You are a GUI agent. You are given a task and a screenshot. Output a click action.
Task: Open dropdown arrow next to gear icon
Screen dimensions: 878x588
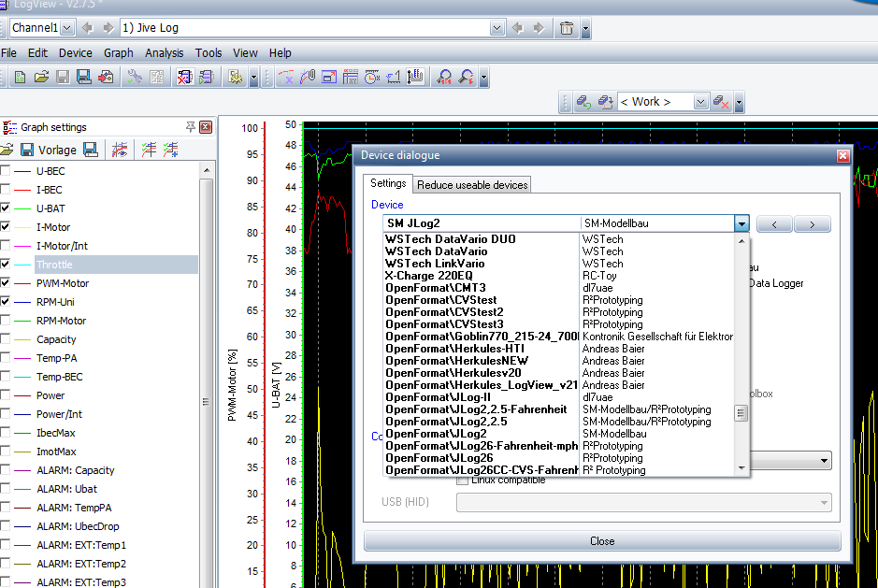coord(253,78)
